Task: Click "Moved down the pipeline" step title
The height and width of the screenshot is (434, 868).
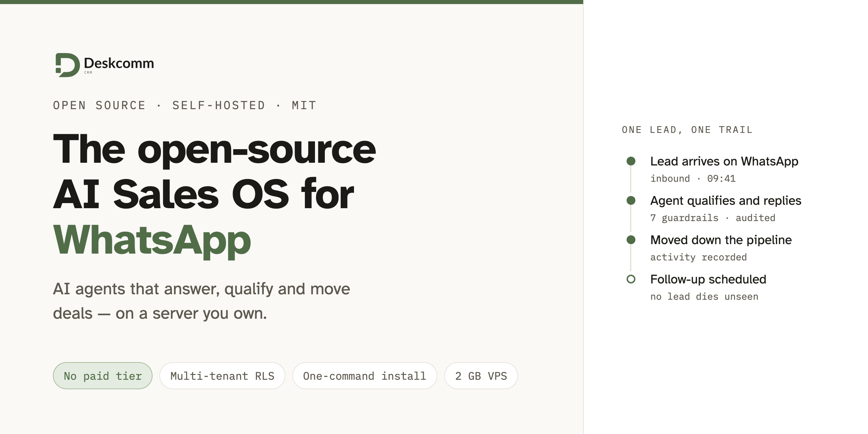Action: pos(721,240)
